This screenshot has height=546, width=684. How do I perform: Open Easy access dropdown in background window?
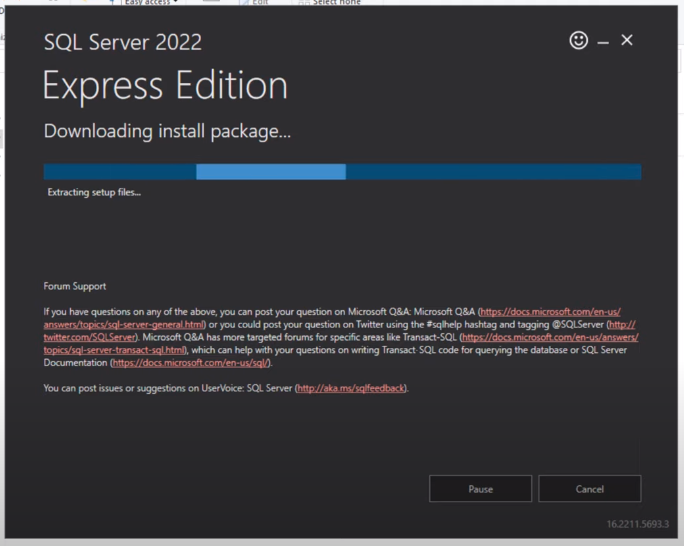(x=151, y=2)
